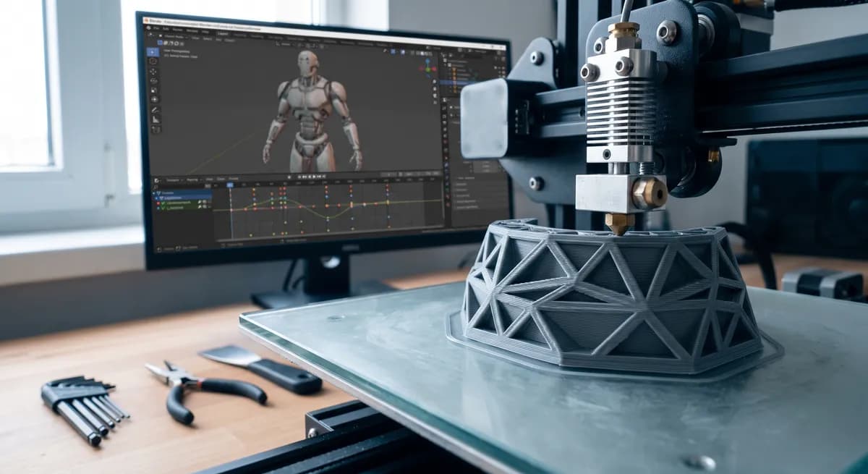Toggle the perspective/orthographic grid icon
The image size is (868, 474).
435,102
